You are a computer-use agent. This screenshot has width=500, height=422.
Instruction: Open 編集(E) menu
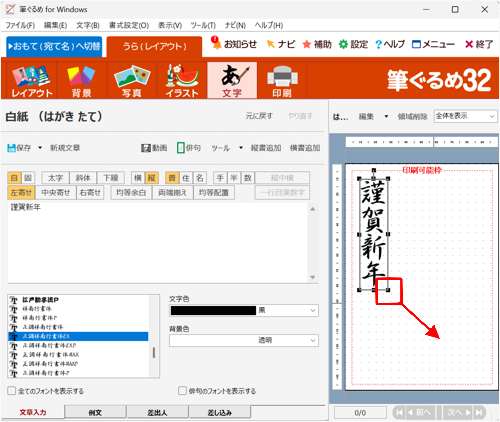pyautogui.click(x=56, y=25)
